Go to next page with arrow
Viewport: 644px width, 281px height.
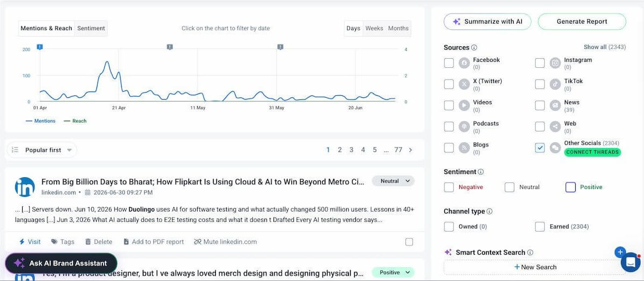410,150
